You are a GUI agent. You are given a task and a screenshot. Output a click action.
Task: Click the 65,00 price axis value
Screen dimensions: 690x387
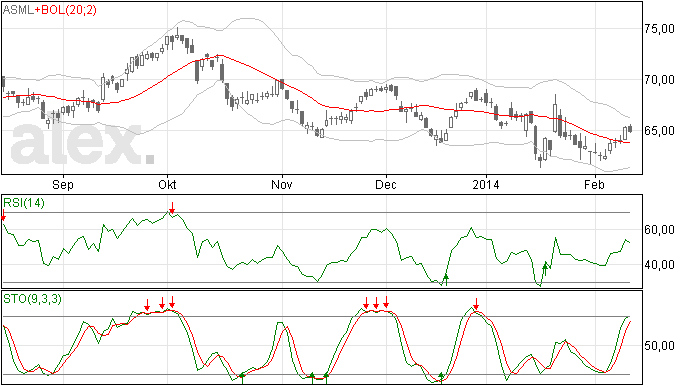click(x=660, y=131)
